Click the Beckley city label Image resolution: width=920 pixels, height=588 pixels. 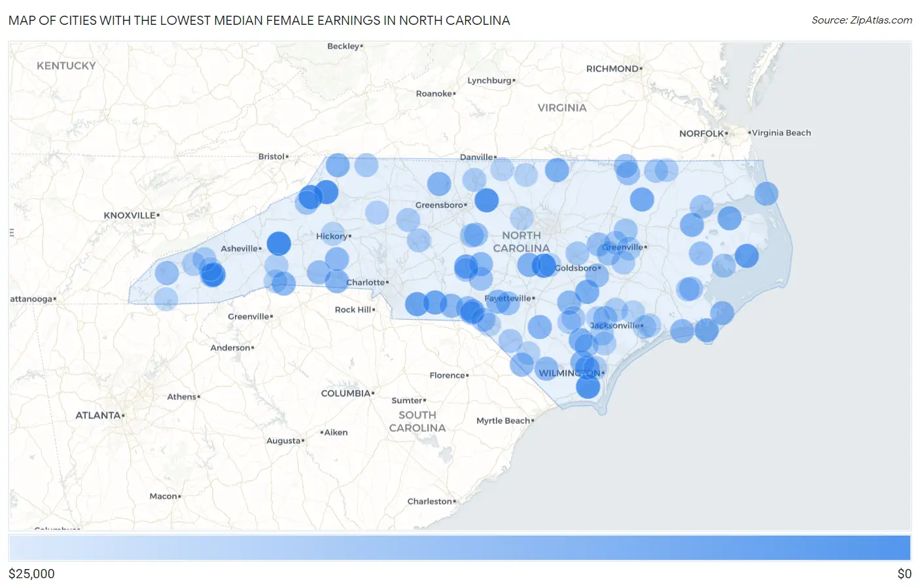(344, 46)
